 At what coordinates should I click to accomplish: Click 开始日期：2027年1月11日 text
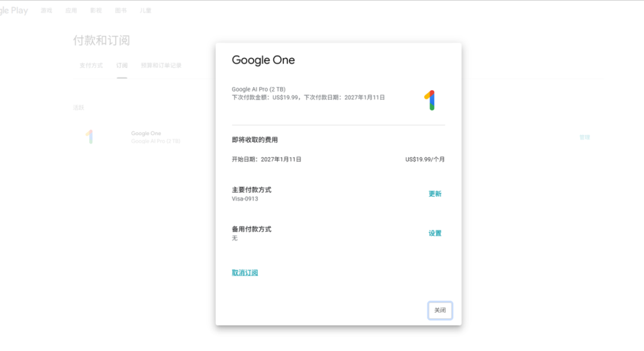click(x=267, y=159)
